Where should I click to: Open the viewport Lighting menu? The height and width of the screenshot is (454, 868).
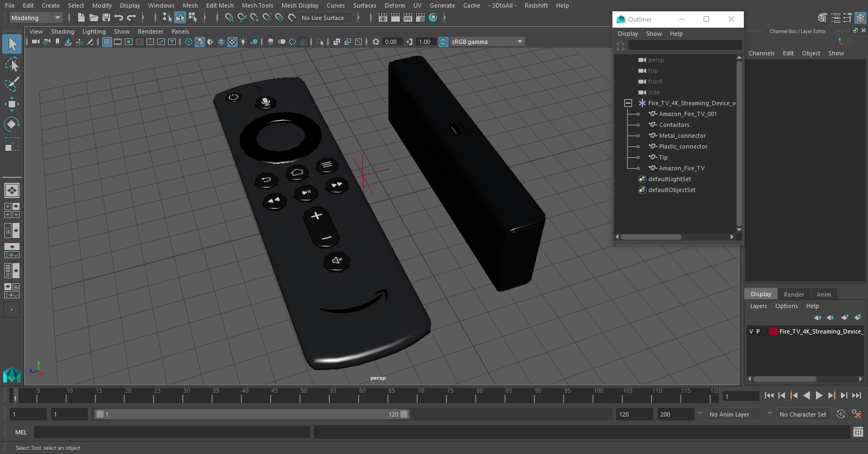click(x=94, y=31)
